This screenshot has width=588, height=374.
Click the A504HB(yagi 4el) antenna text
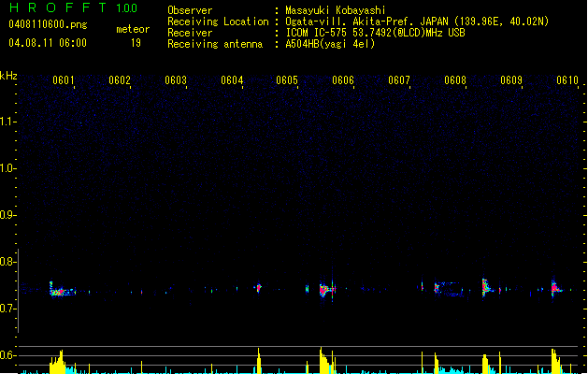click(330, 44)
